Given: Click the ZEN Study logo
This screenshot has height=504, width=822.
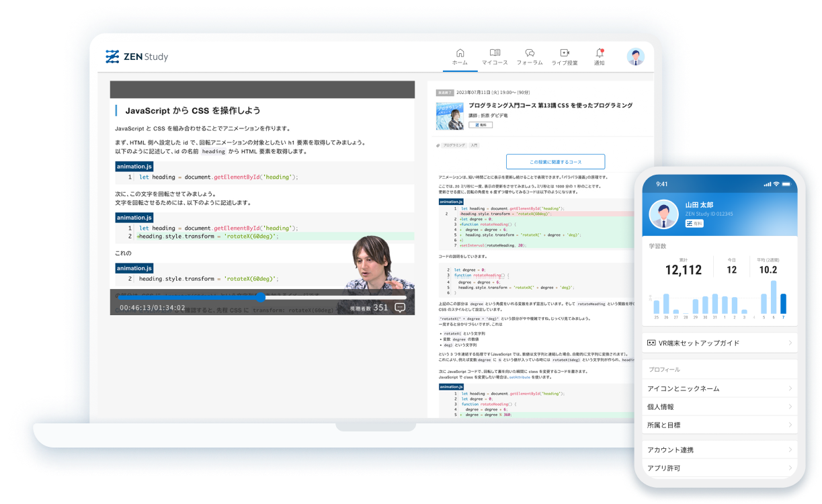Looking at the screenshot, I should tap(137, 57).
